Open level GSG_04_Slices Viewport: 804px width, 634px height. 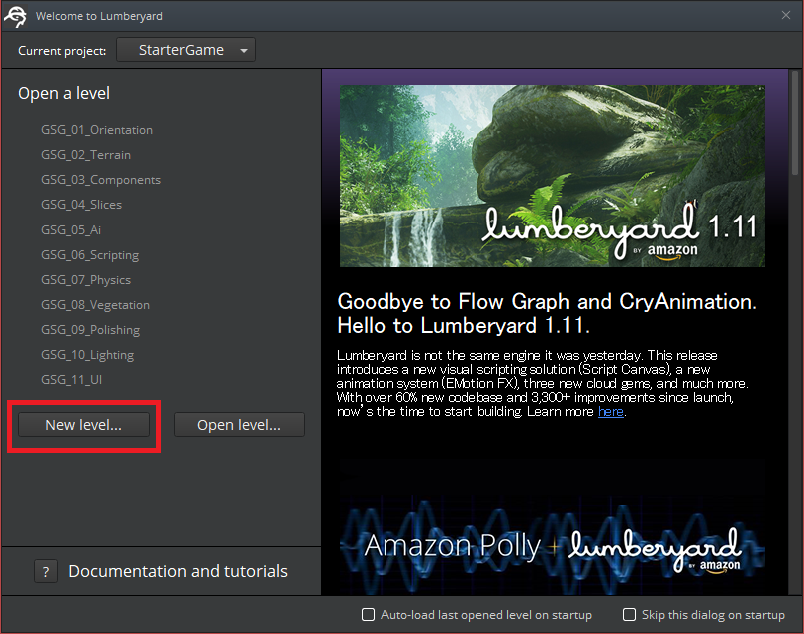pyautogui.click(x=82, y=205)
